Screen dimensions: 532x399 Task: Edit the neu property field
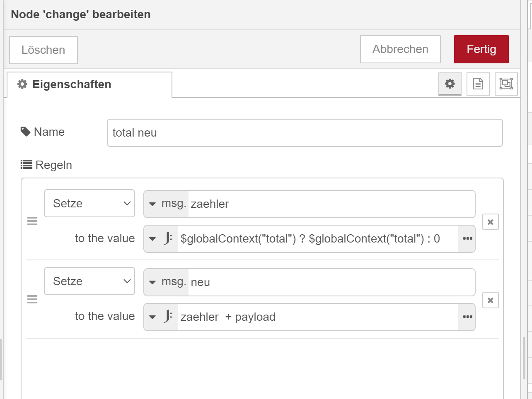(331, 282)
